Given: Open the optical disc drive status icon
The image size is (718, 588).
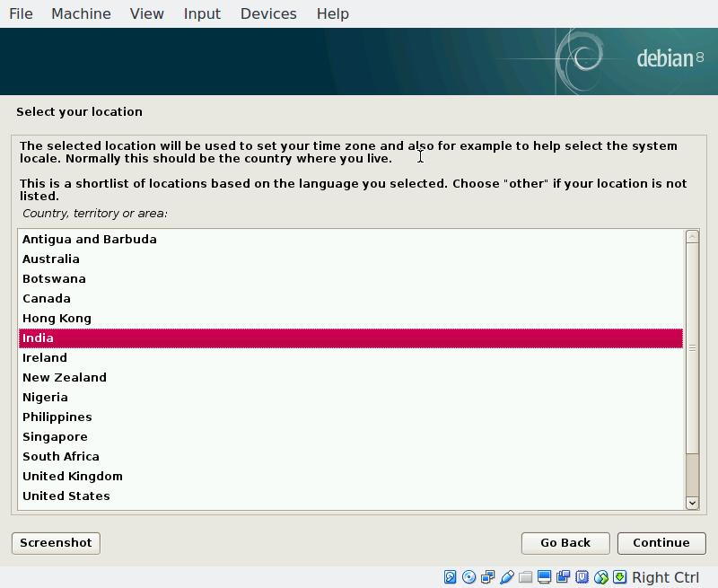Looking at the screenshot, I should click(468, 577).
